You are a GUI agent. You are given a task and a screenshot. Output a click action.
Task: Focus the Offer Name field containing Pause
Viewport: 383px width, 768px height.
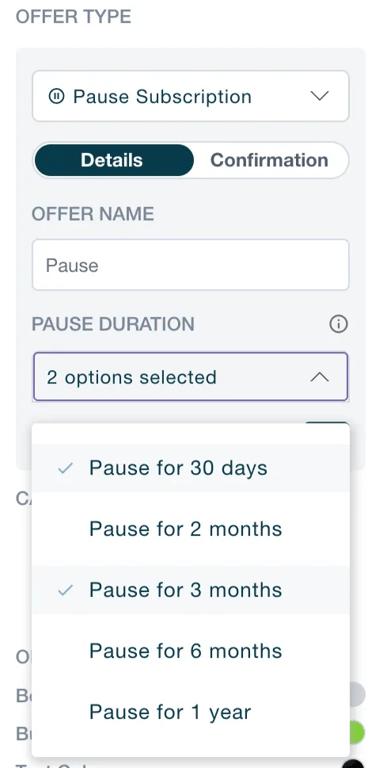pos(191,265)
